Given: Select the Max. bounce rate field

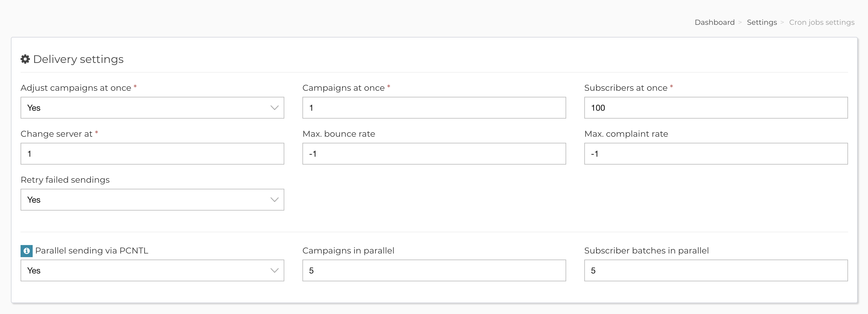Looking at the screenshot, I should (x=434, y=154).
